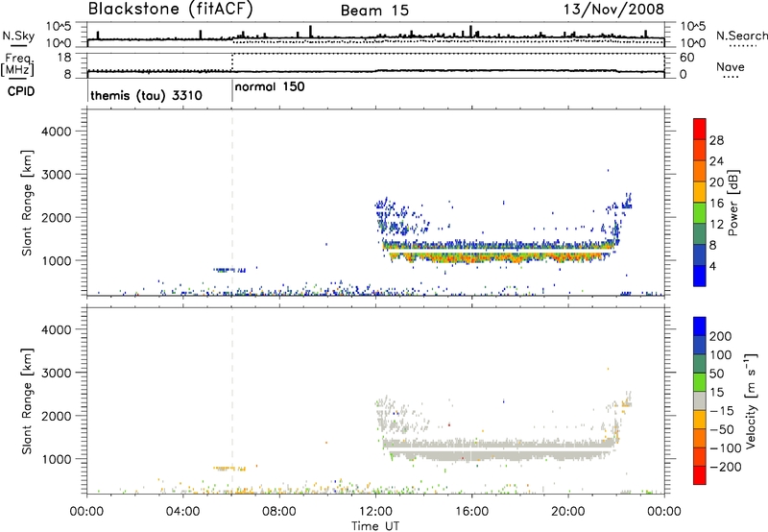Select the "themis (tau) 3310" CPID entry
The height and width of the screenshot is (532, 768).
pyautogui.click(x=146, y=95)
